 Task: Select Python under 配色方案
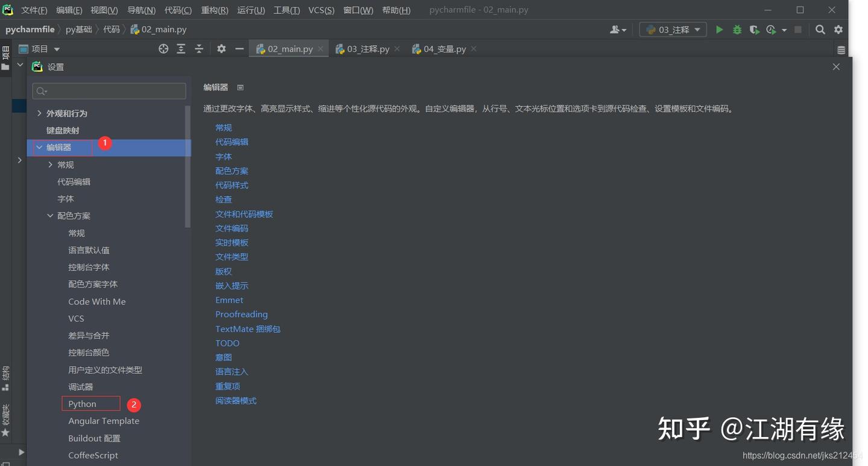(82, 403)
